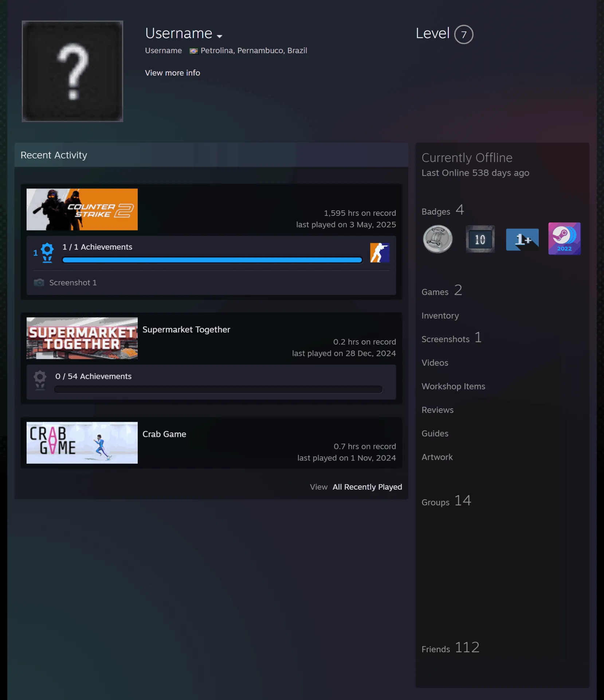The image size is (604, 700).
Task: Open Supermarket Together game title
Action: [x=186, y=330]
